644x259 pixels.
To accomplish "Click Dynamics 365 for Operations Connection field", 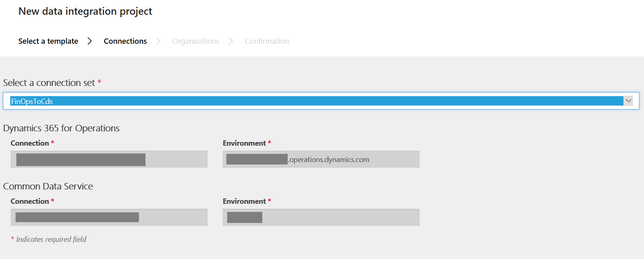I will [109, 160].
